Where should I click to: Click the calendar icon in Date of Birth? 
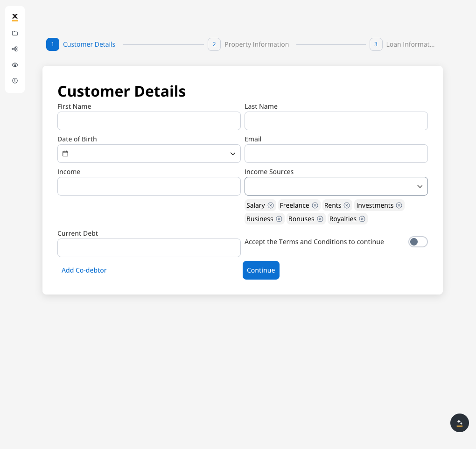tap(65, 154)
